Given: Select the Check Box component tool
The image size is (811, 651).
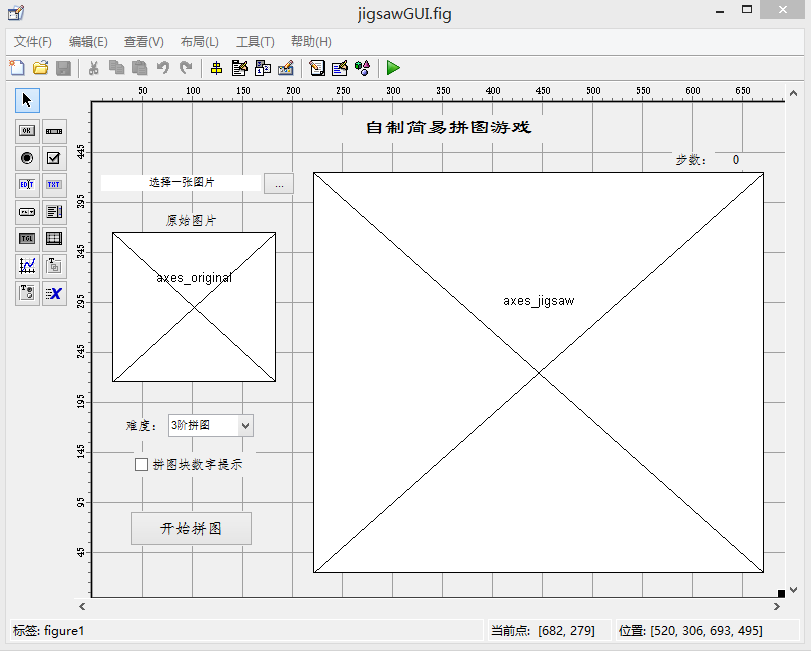Looking at the screenshot, I should click(x=54, y=158).
